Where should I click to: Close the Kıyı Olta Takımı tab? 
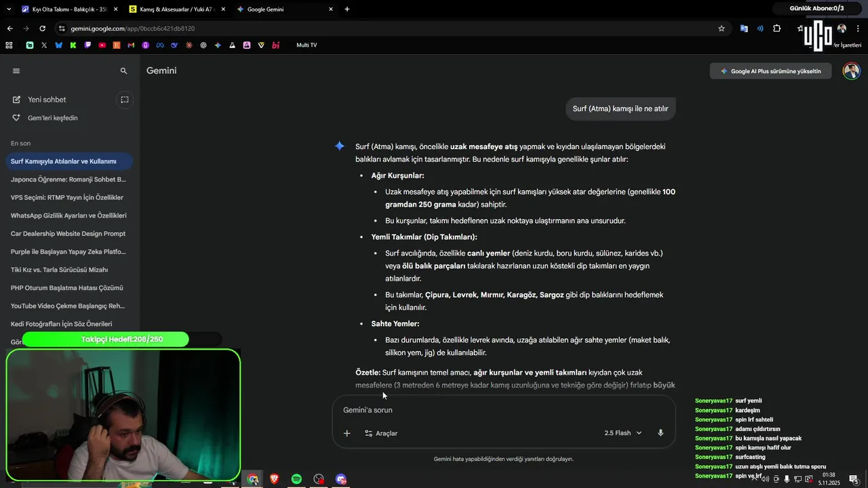[x=115, y=9]
